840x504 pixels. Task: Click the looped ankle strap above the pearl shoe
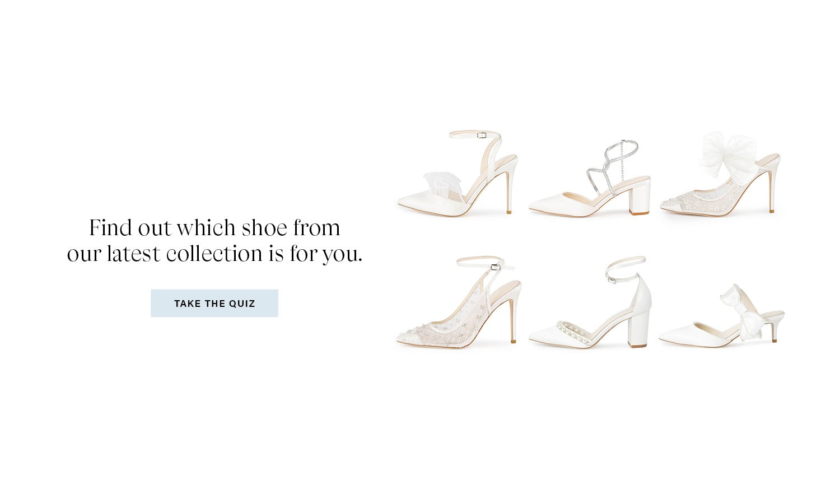[626, 268]
